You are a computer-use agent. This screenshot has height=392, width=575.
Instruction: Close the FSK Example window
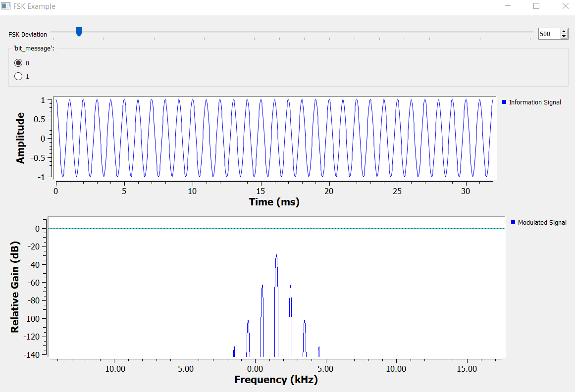tap(565, 6)
